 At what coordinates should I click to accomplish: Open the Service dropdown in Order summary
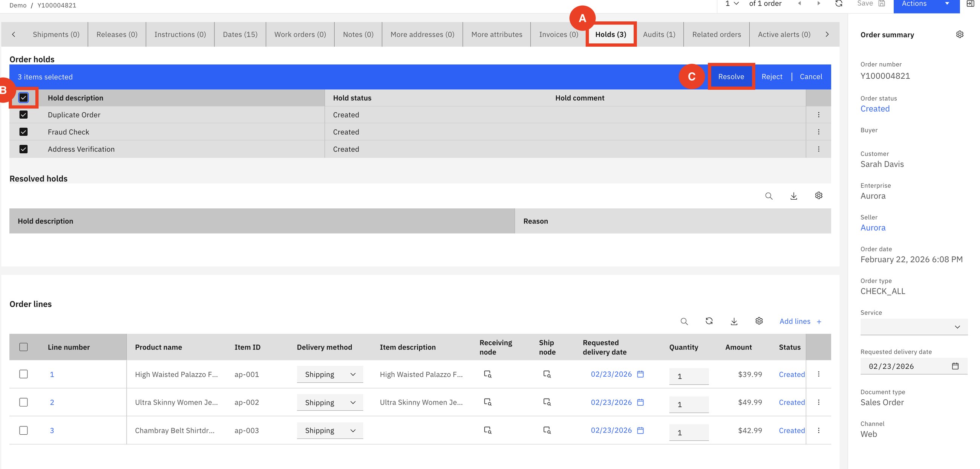914,327
